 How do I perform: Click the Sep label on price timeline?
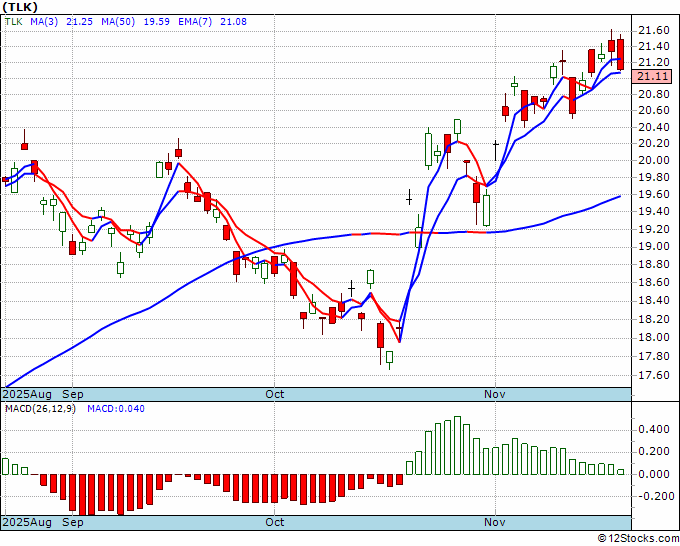click(x=72, y=394)
